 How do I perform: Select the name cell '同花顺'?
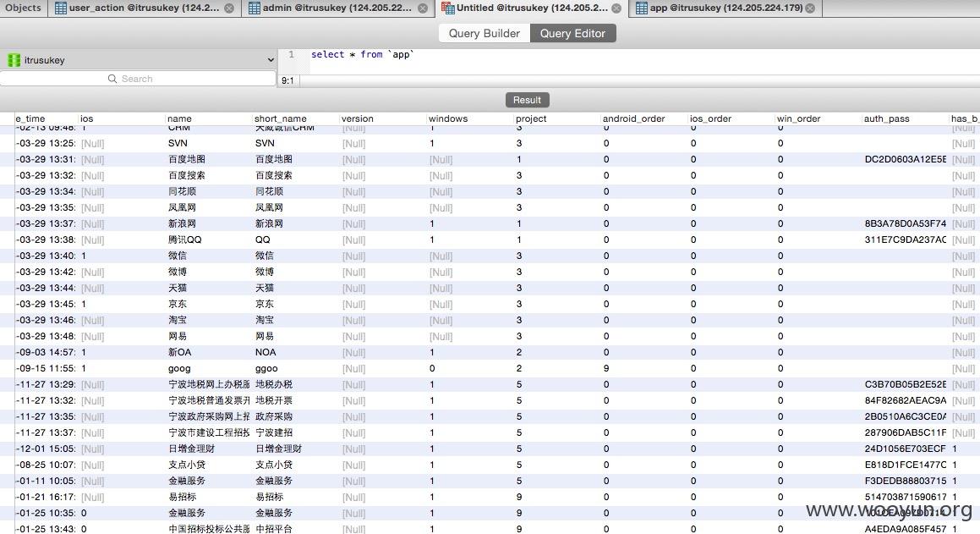pyautogui.click(x=182, y=191)
